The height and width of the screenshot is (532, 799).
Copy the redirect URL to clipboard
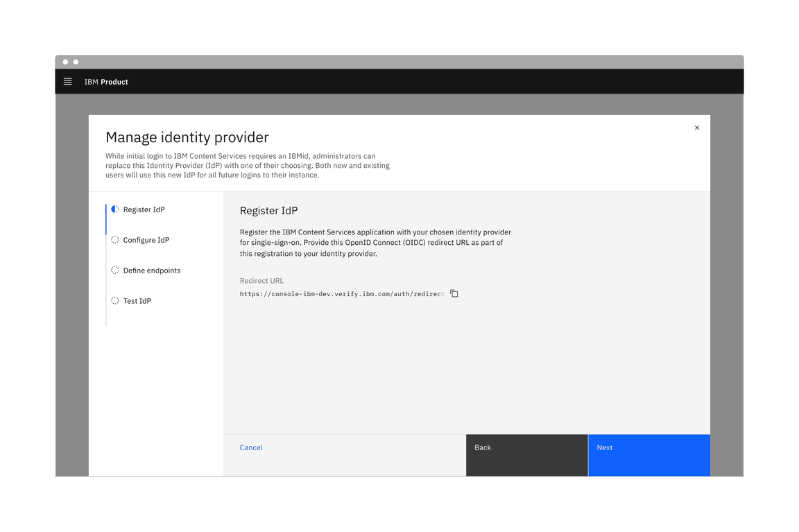[454, 294]
